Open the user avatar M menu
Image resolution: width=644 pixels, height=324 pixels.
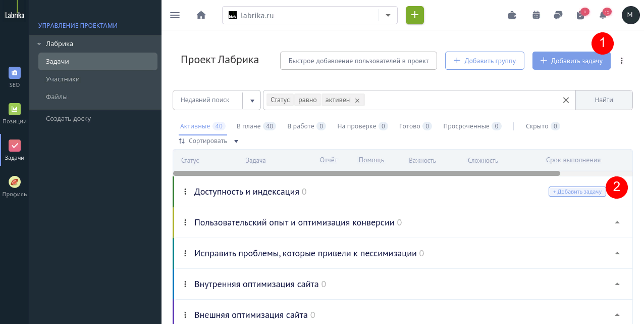630,15
